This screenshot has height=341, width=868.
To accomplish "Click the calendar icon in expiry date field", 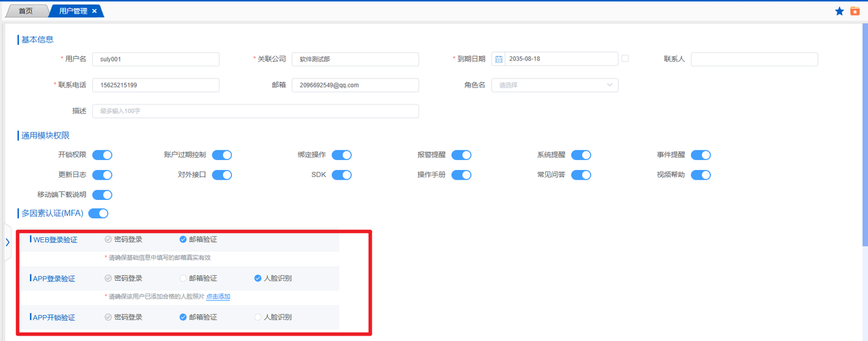I will (499, 59).
